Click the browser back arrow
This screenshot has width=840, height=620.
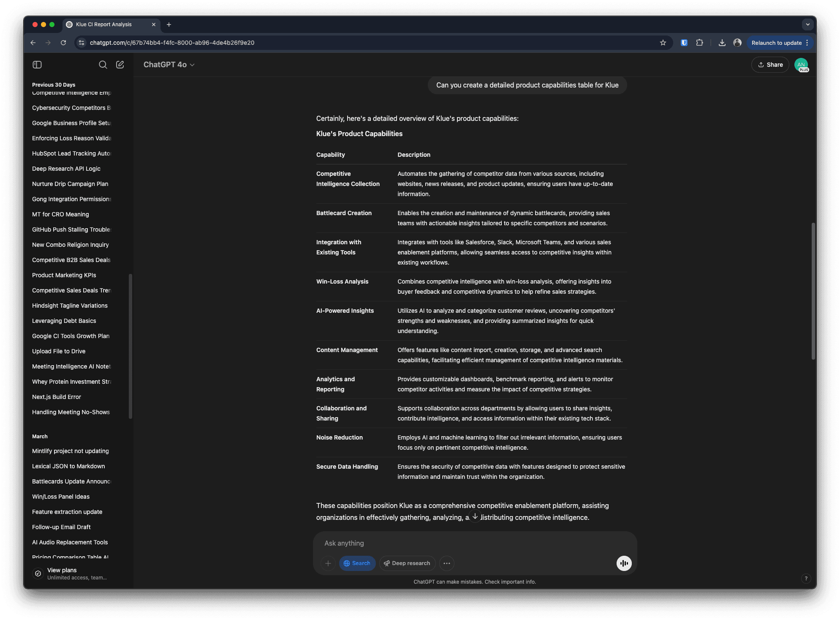tap(33, 43)
